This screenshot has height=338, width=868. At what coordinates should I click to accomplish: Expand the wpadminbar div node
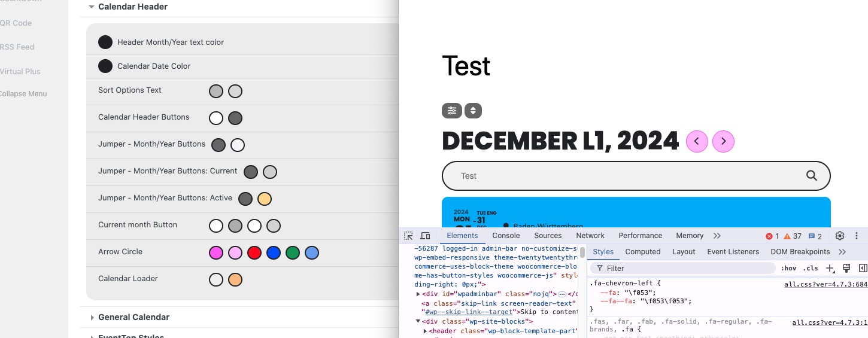tap(418, 294)
